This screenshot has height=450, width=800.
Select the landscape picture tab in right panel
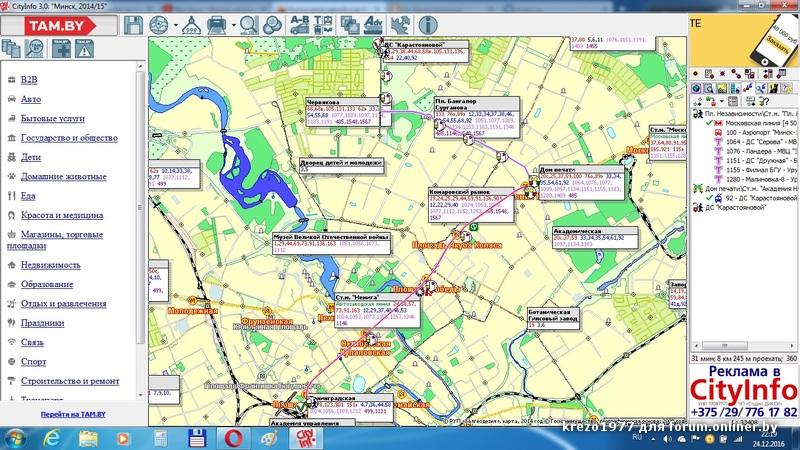722,88
